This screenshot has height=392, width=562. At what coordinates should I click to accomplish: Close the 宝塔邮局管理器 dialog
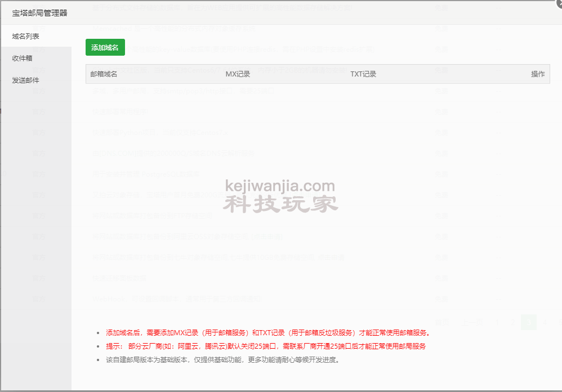[559, 2]
